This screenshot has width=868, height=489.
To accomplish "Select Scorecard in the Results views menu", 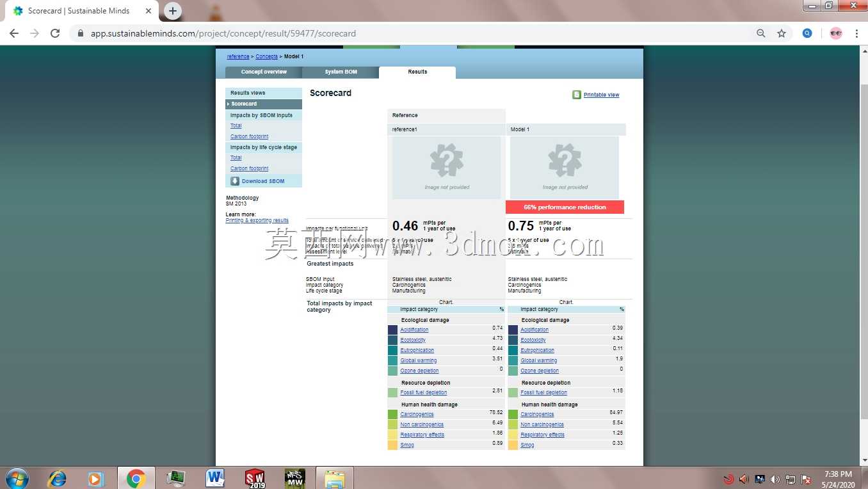I will (x=264, y=104).
